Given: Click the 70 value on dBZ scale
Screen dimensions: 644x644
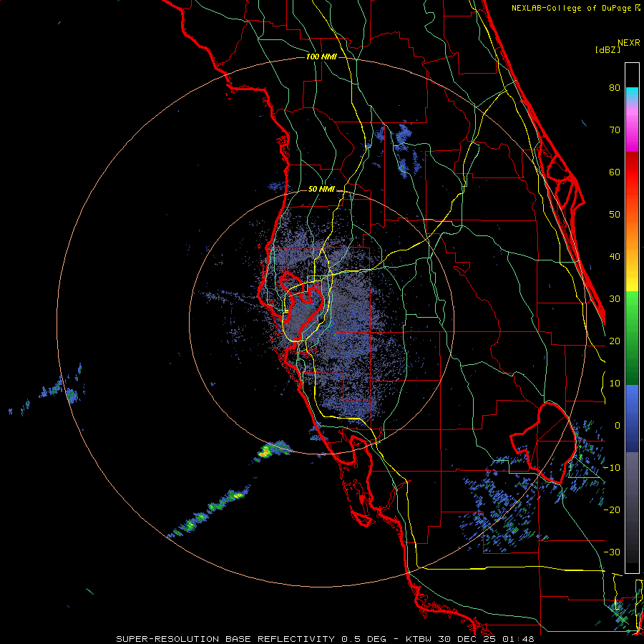Looking at the screenshot, I should (615, 130).
